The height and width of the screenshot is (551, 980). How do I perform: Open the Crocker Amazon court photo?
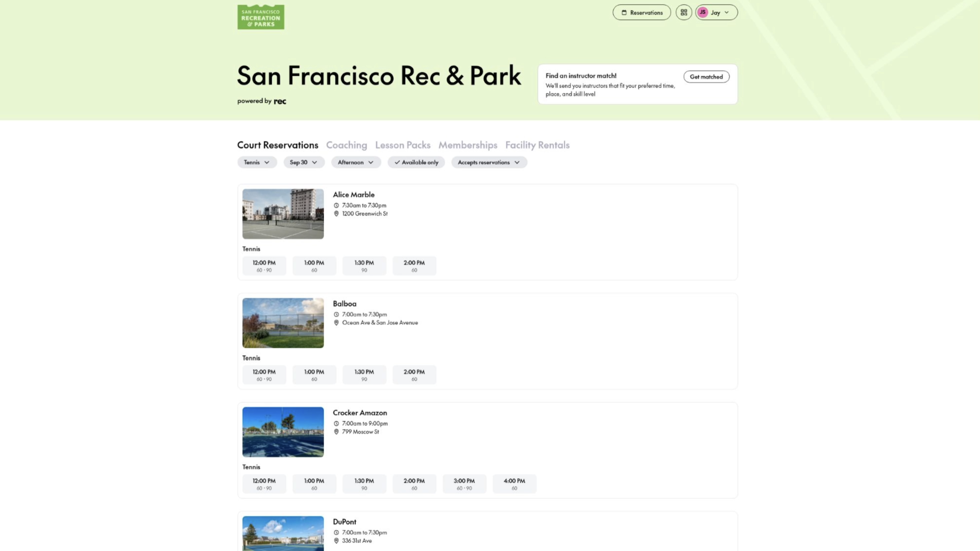pos(283,432)
